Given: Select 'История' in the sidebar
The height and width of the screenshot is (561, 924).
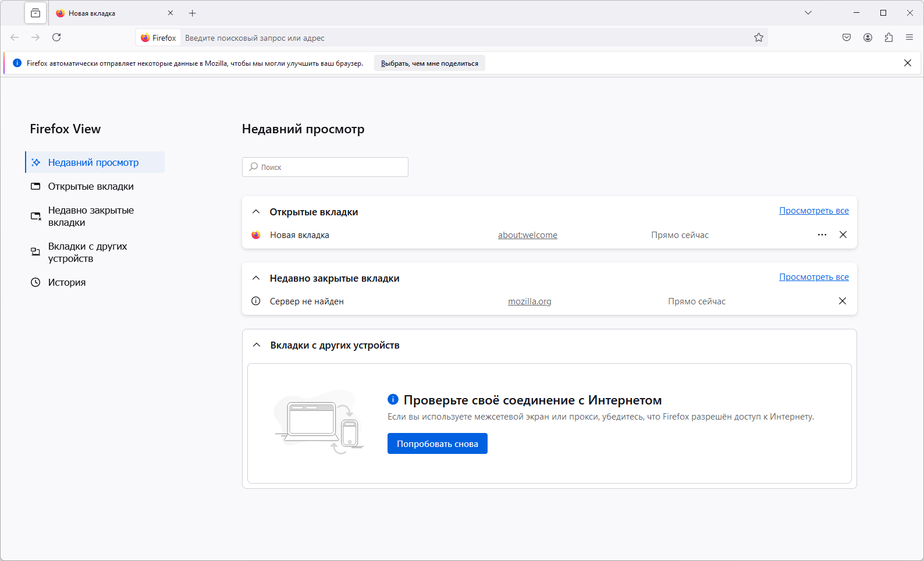Looking at the screenshot, I should (95, 282).
